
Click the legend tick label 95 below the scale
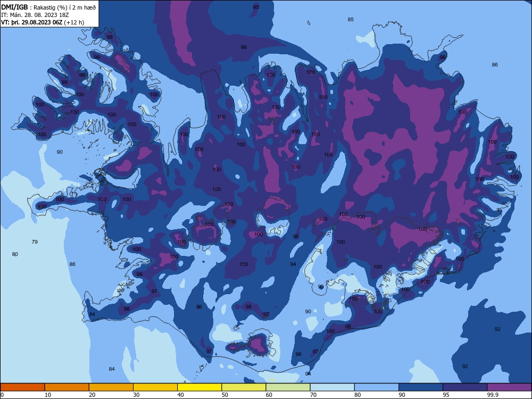[446, 395]
